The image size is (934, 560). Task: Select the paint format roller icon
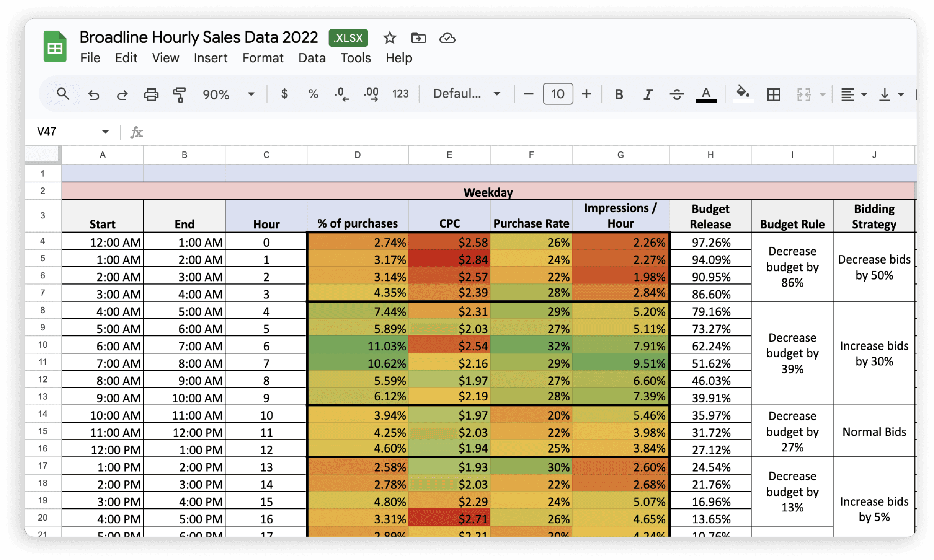pyautogui.click(x=179, y=94)
